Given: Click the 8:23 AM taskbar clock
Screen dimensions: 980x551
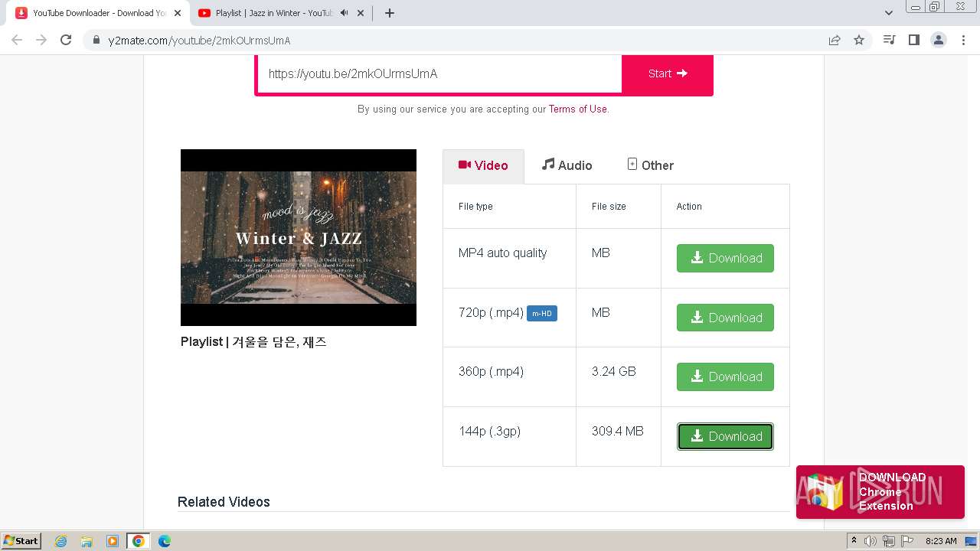Looking at the screenshot, I should coord(941,541).
